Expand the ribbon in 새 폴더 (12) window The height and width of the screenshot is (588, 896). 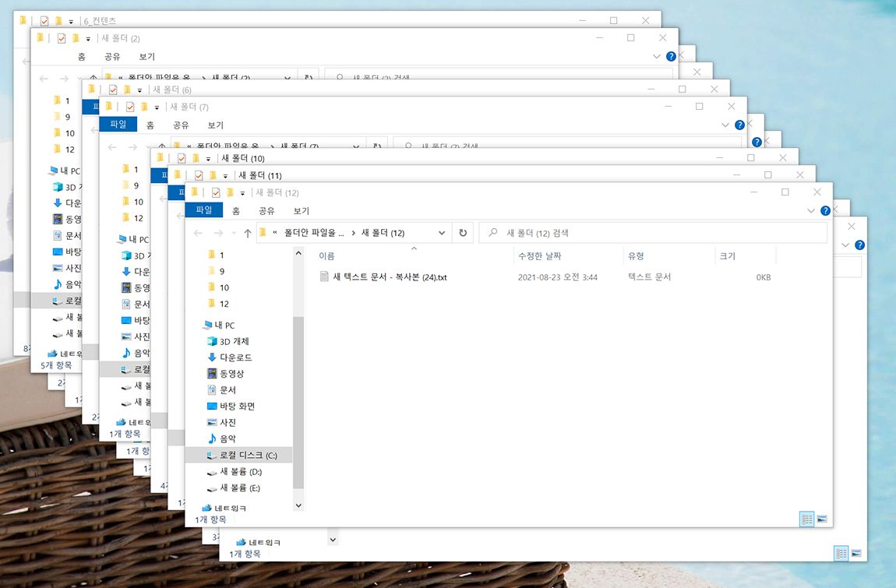(811, 211)
